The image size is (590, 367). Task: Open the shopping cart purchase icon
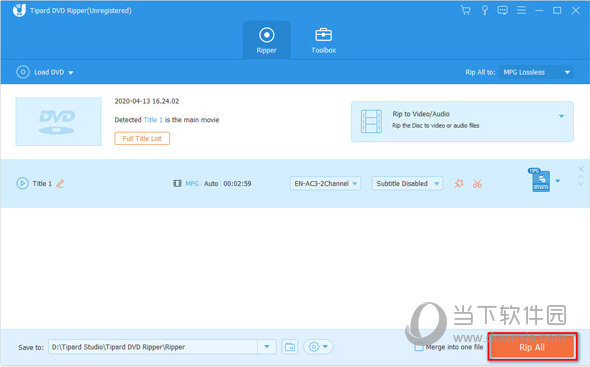pyautogui.click(x=466, y=10)
